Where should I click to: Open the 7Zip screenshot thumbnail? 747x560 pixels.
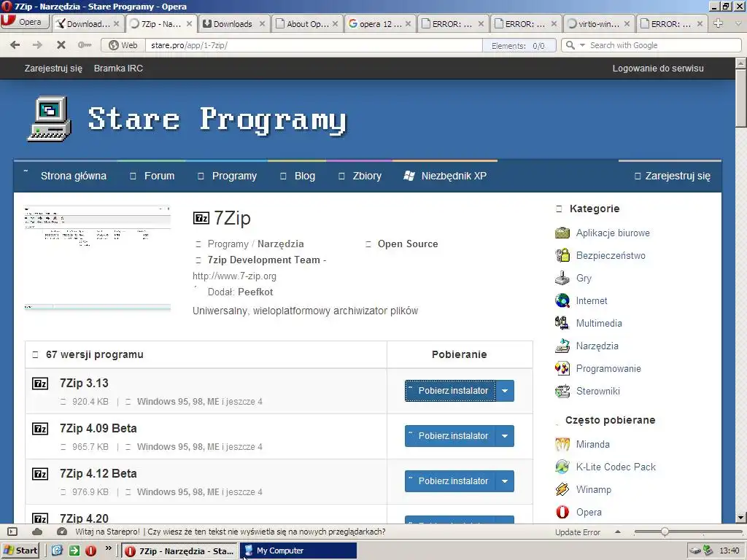pyautogui.click(x=97, y=258)
